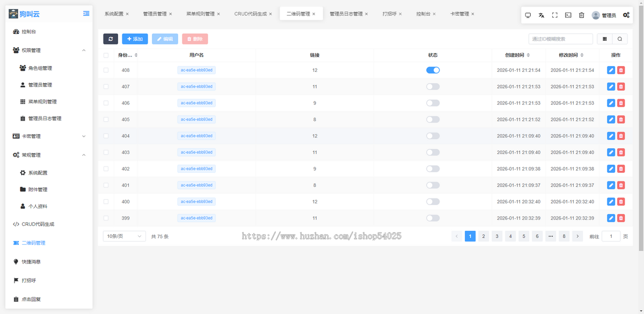Disable the status switch for row 408
This screenshot has height=314, width=644.
(x=433, y=70)
